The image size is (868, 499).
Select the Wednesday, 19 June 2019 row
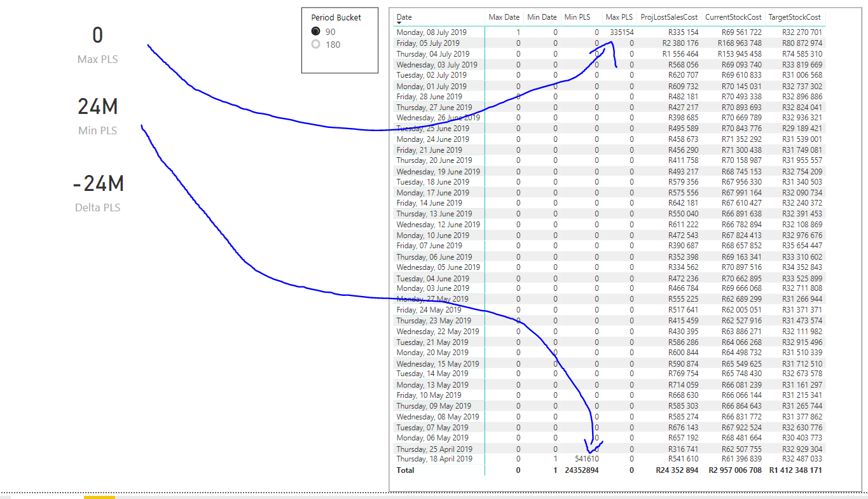point(609,171)
